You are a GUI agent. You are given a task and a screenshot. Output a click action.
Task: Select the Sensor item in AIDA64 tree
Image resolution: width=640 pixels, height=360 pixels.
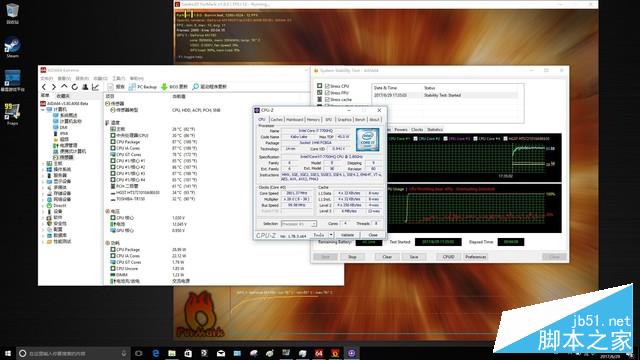[x=63, y=158]
